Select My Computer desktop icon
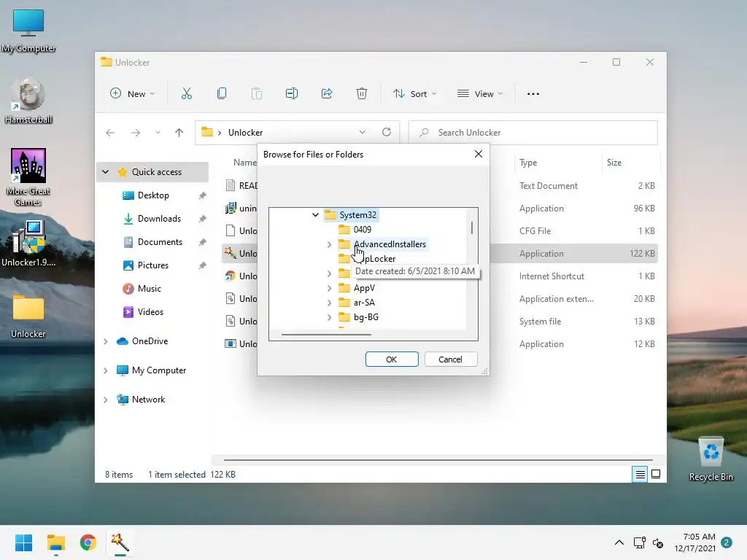747x560 pixels. [28, 31]
